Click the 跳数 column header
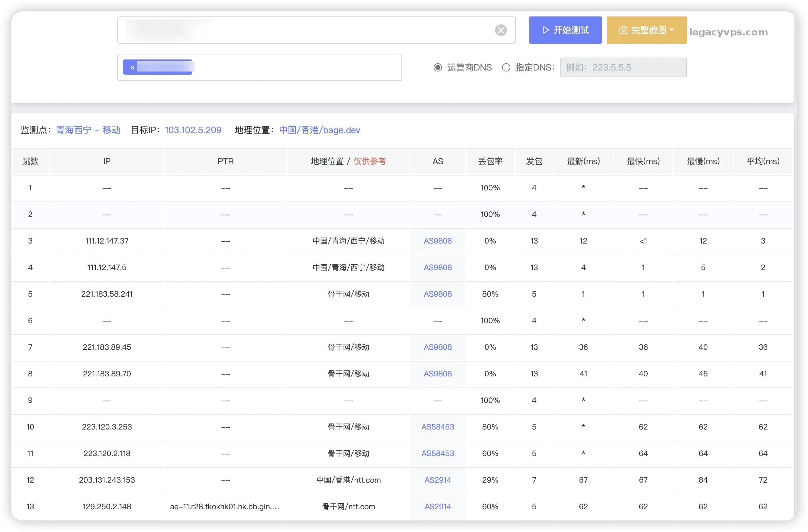 click(30, 161)
